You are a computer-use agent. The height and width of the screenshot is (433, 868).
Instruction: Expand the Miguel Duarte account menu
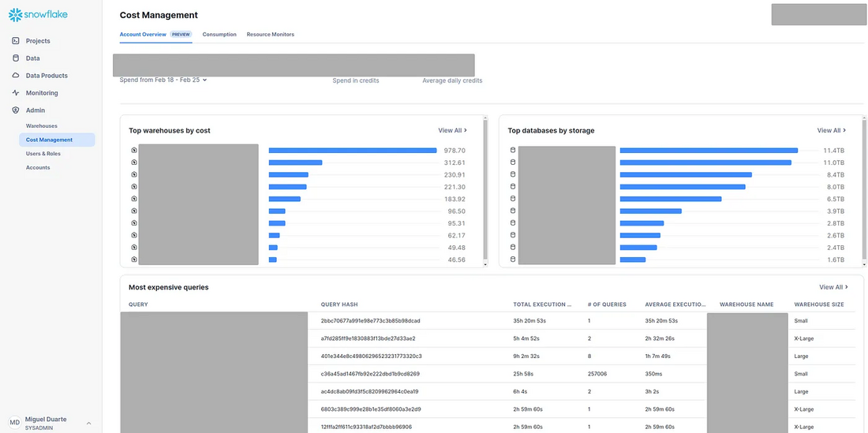click(88, 423)
